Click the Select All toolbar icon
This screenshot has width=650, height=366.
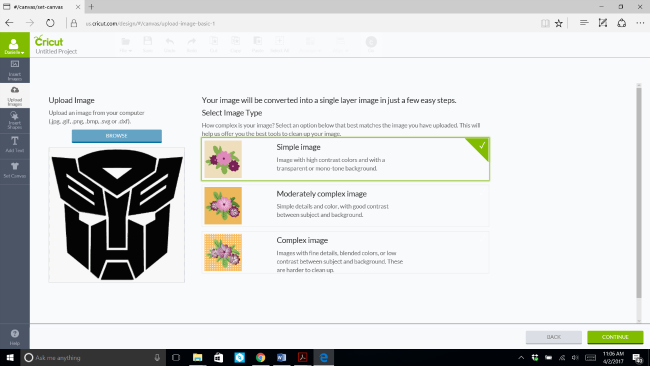[x=279, y=45]
